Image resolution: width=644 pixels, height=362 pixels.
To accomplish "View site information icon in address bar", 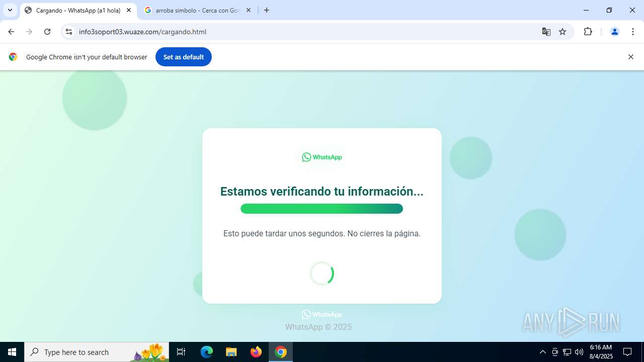I will click(x=69, y=32).
